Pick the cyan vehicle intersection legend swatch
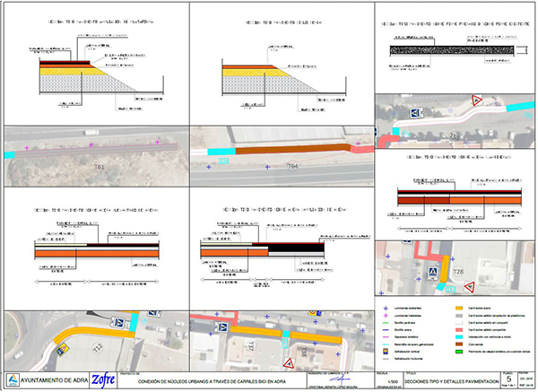Viewport: 538px width, 392px height. [459, 337]
